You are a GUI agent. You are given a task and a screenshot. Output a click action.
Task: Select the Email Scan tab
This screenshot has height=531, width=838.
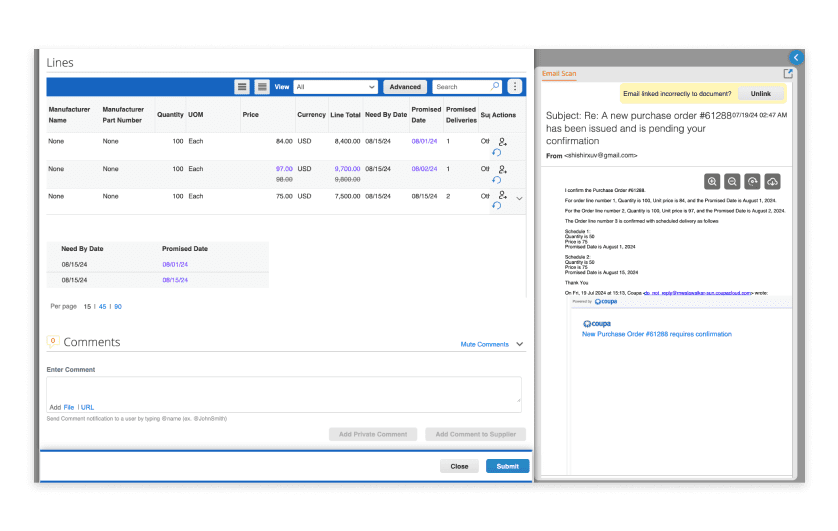point(559,74)
